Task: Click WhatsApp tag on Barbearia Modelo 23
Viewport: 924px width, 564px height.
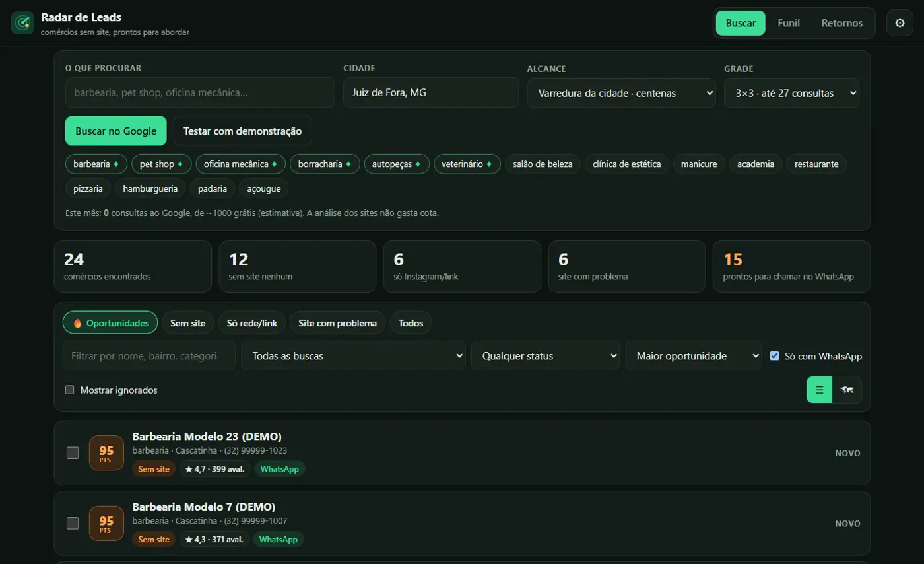Action: [x=279, y=469]
